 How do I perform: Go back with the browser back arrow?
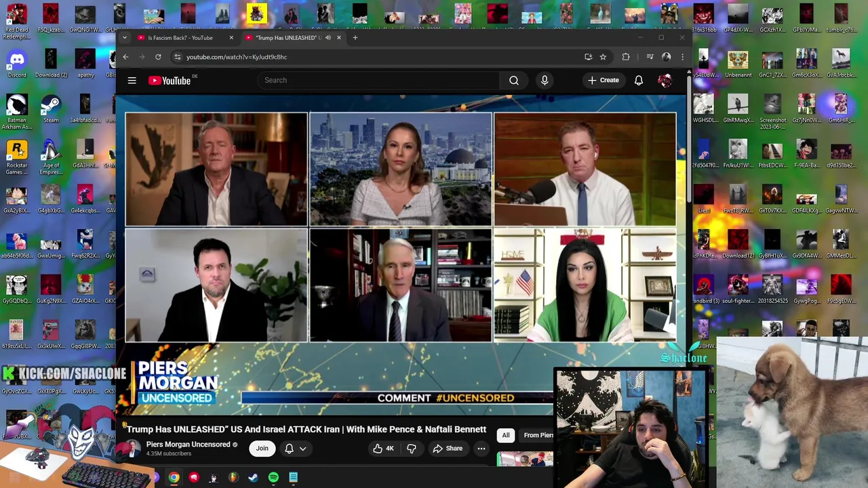(125, 57)
